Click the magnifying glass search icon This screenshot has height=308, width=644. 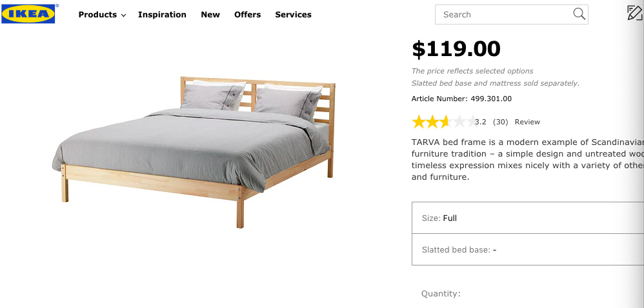pyautogui.click(x=579, y=14)
